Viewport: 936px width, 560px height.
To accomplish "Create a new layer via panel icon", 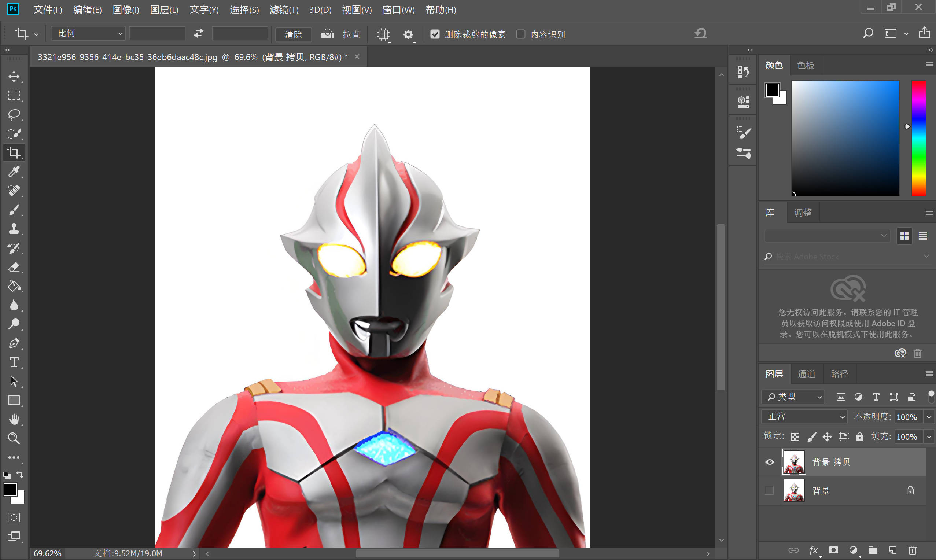I will (893, 550).
